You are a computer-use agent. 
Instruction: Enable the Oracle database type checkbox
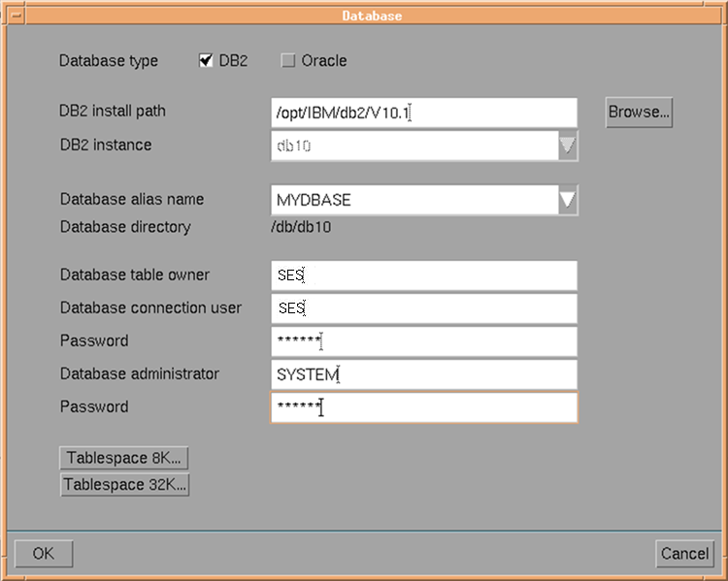click(287, 61)
